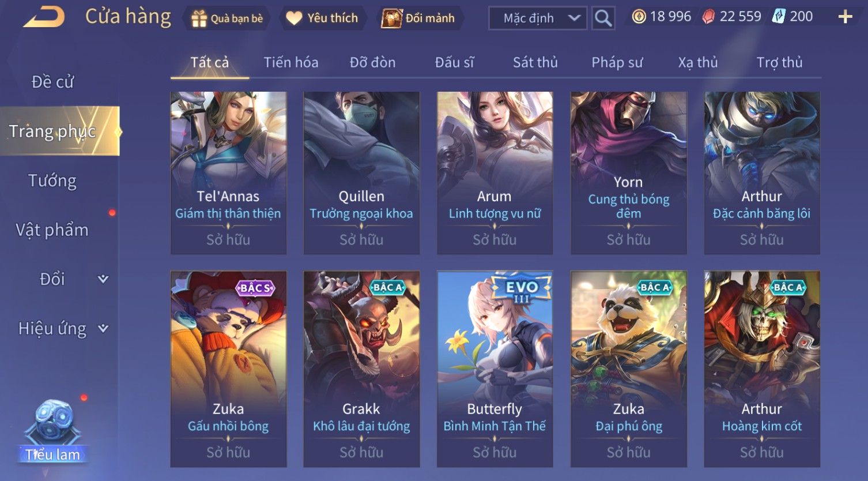
Task: Click the blue voucher balance 200
Action: point(793,17)
